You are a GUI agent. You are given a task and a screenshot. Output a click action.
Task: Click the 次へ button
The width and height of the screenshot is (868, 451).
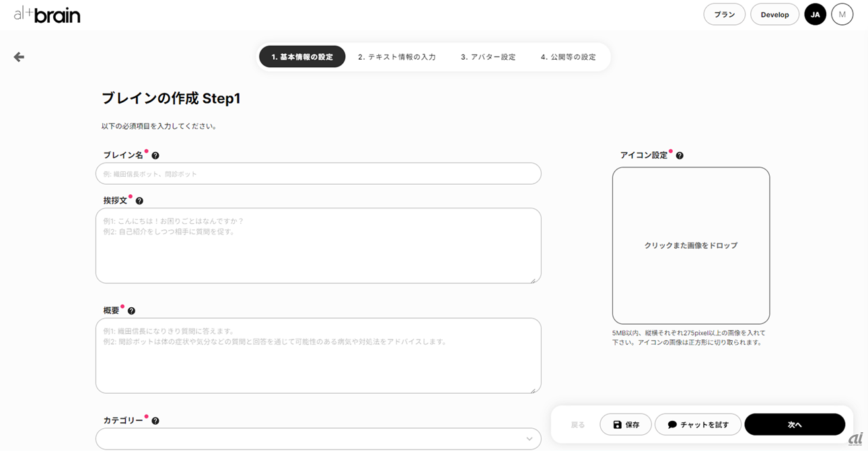[795, 425]
